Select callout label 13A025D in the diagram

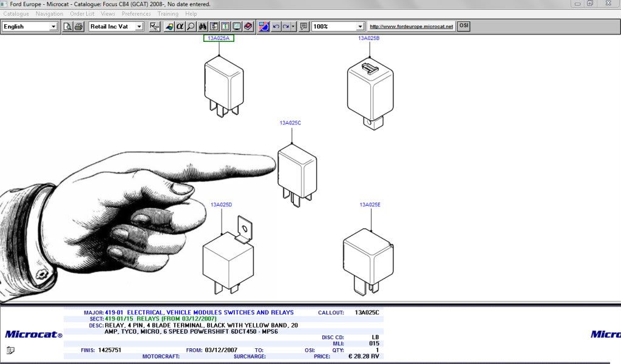[x=222, y=205]
